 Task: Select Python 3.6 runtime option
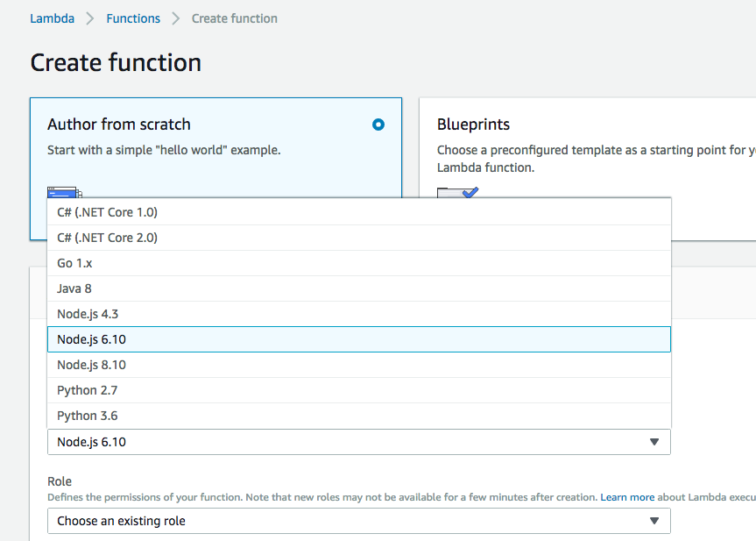click(x=358, y=416)
